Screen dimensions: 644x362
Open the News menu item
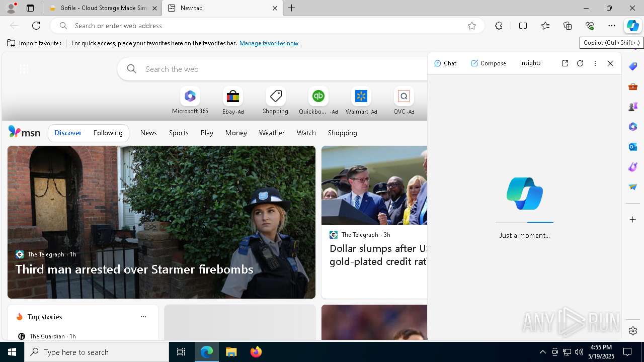tap(148, 133)
